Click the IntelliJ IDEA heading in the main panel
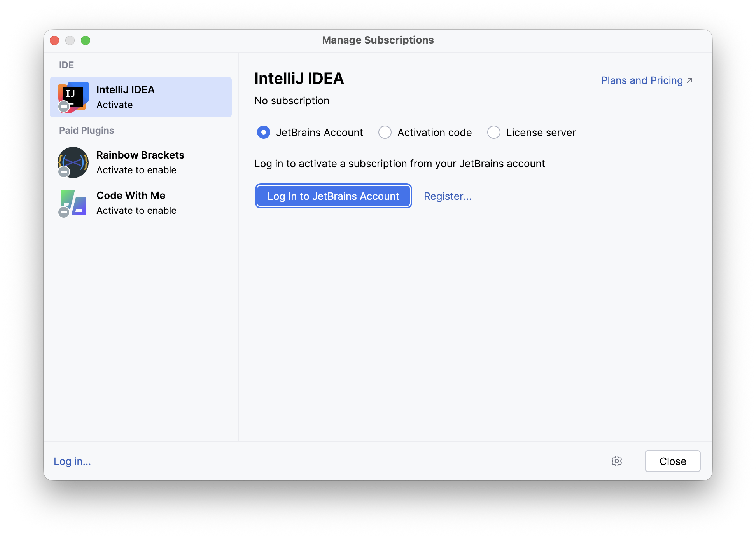Screen dimensions: 756x538 (299, 79)
